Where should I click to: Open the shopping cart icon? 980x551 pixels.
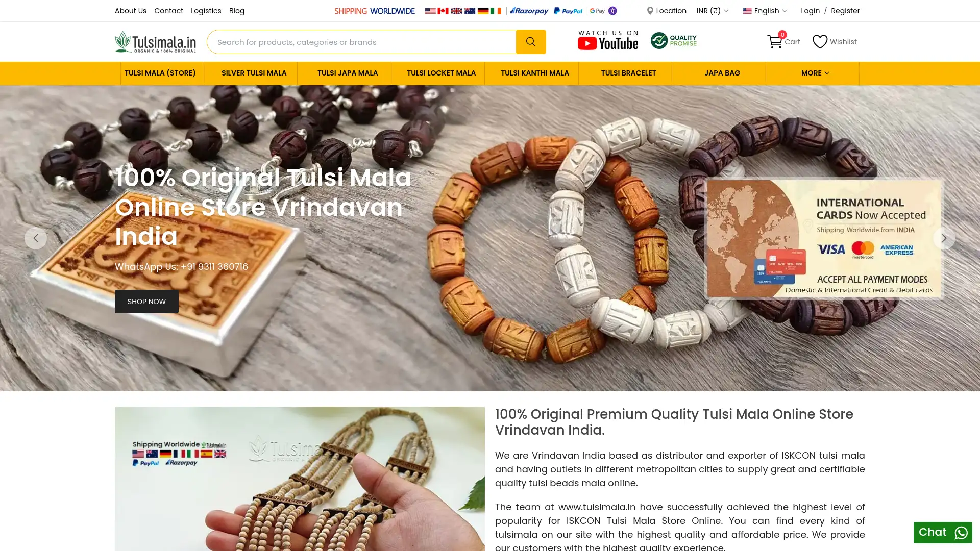(x=775, y=42)
